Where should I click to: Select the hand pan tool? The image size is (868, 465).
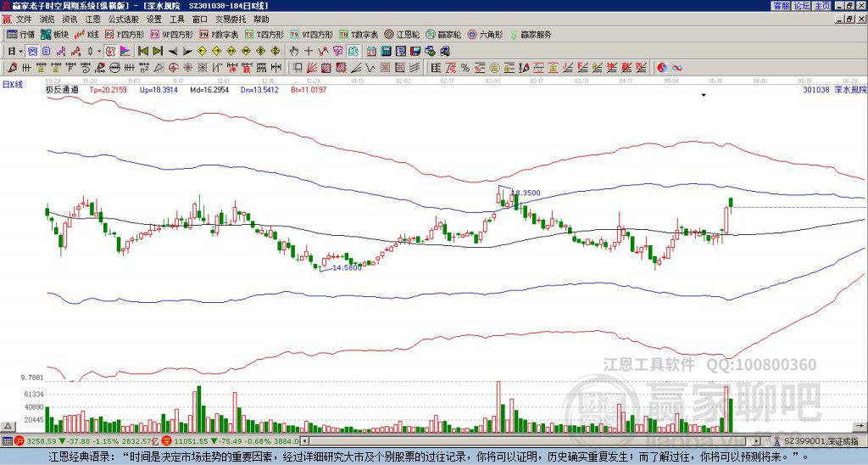pyautogui.click(x=294, y=52)
